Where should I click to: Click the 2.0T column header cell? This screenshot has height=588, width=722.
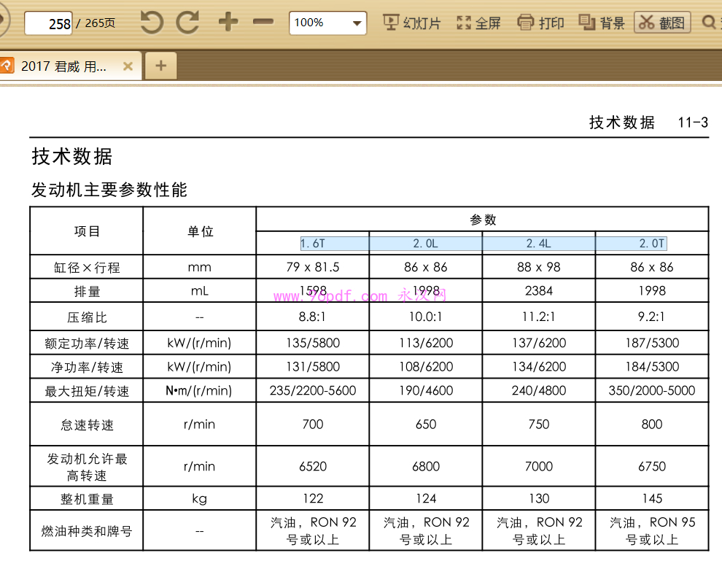click(x=652, y=244)
